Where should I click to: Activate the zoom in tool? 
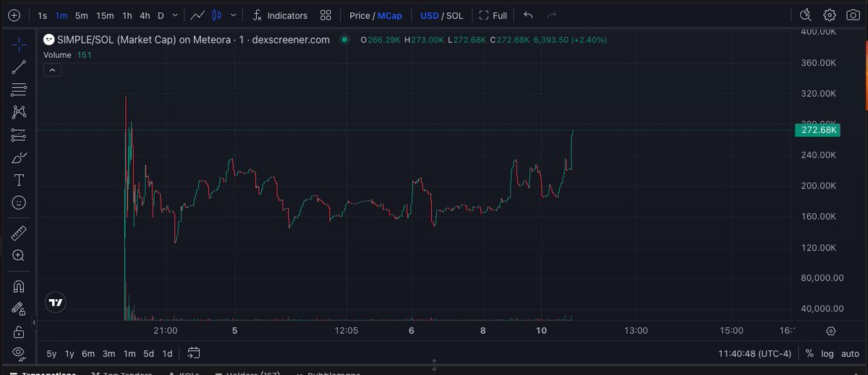point(19,255)
